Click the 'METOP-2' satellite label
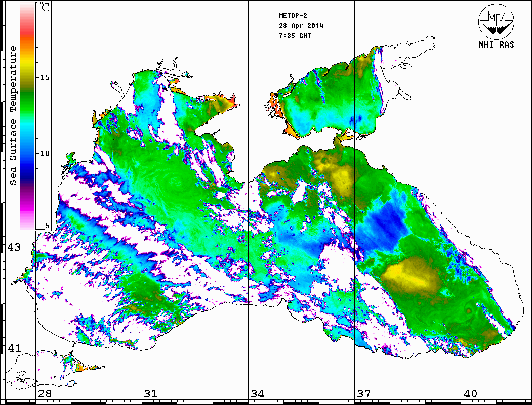This screenshot has height=405, width=532. tap(293, 16)
